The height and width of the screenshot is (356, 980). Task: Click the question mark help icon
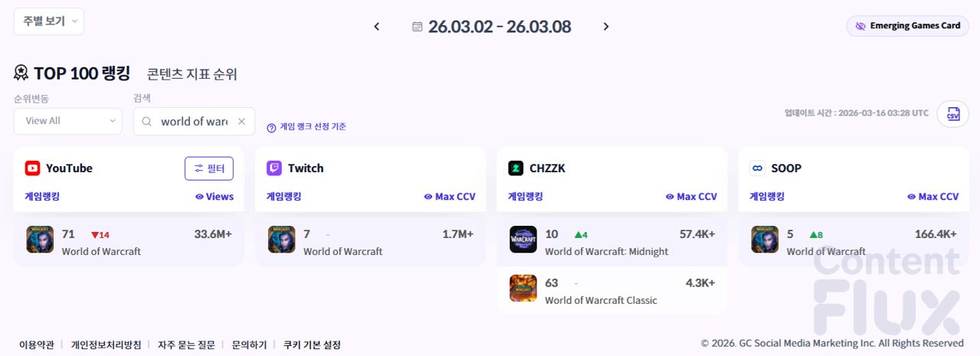click(x=271, y=127)
